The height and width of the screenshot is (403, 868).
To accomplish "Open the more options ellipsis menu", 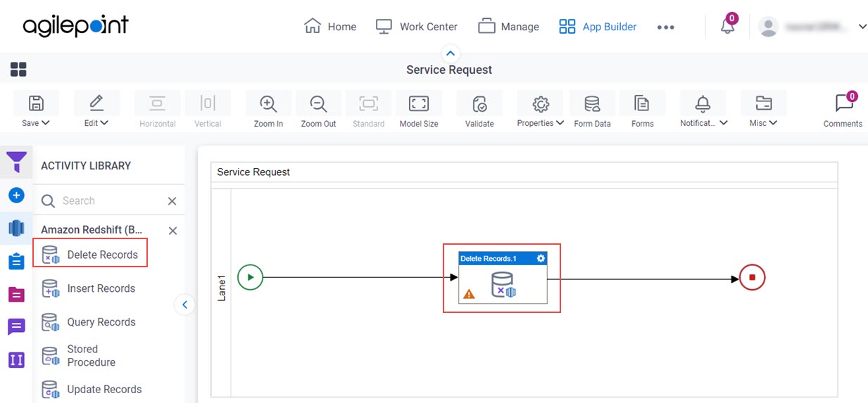I will tap(665, 27).
